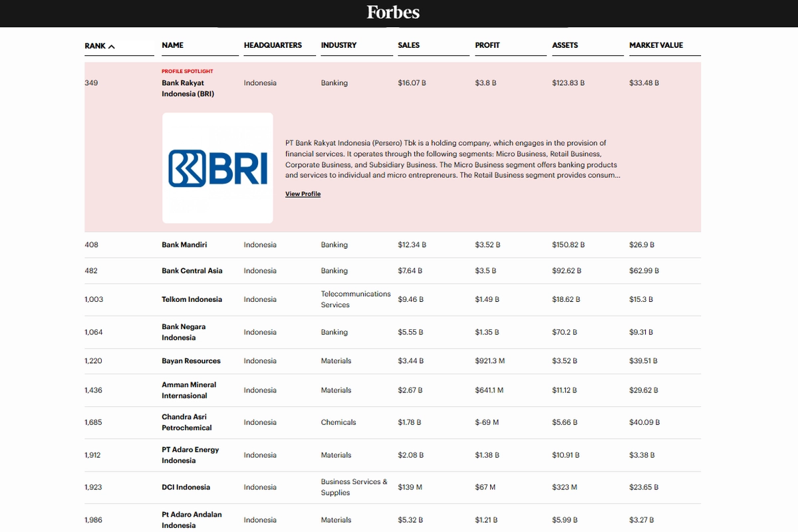Sort table by Name column header
Screen dimensions: 798x532
pyautogui.click(x=172, y=45)
